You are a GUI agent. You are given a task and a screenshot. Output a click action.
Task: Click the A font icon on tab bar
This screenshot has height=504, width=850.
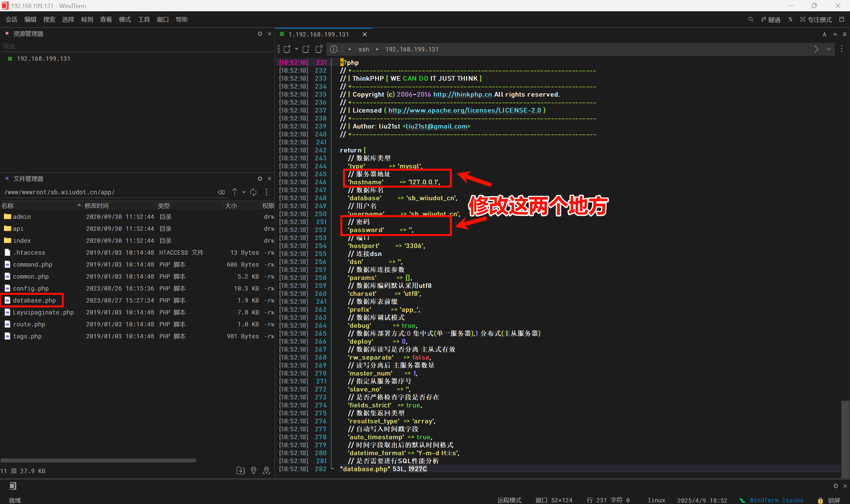824,34
